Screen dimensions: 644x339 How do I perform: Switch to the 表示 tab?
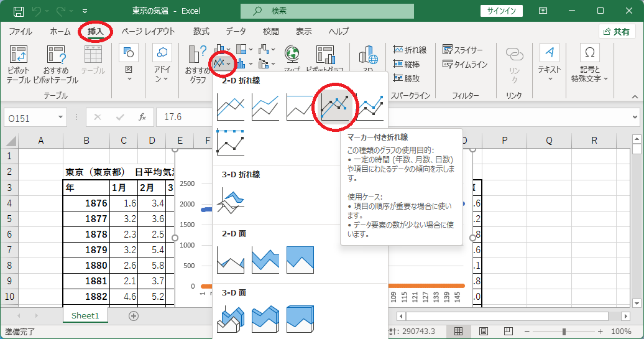[303, 32]
